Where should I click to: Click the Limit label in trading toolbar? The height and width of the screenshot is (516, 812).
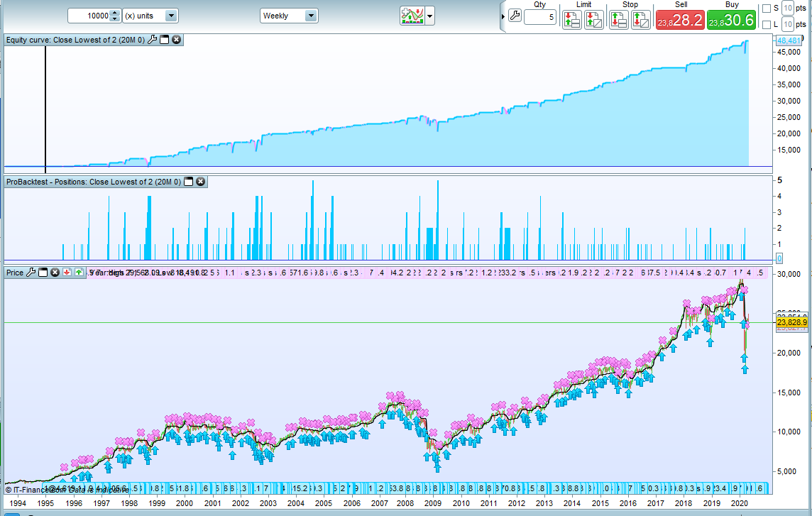click(583, 4)
